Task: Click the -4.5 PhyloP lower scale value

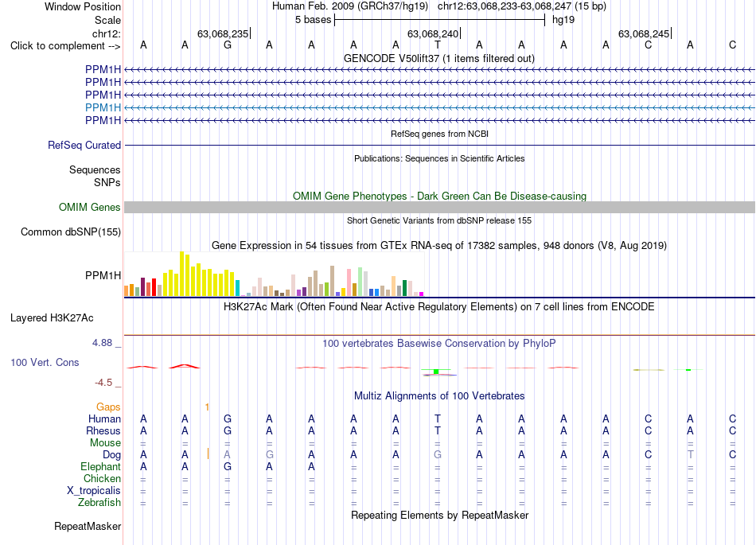Action: (103, 383)
